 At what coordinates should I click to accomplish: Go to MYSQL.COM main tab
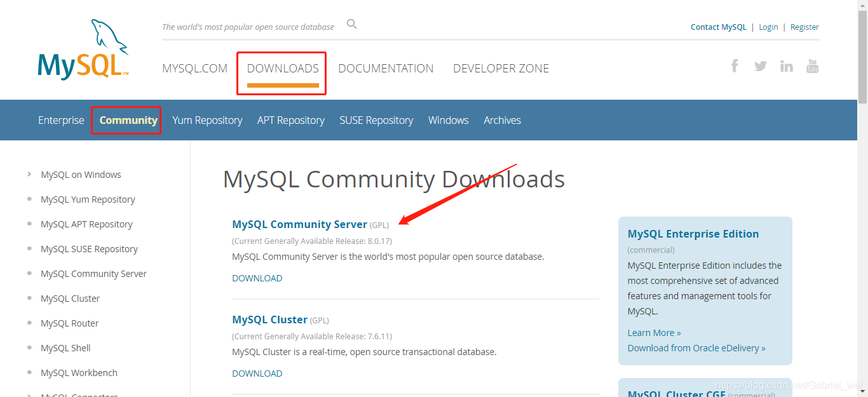coord(195,69)
